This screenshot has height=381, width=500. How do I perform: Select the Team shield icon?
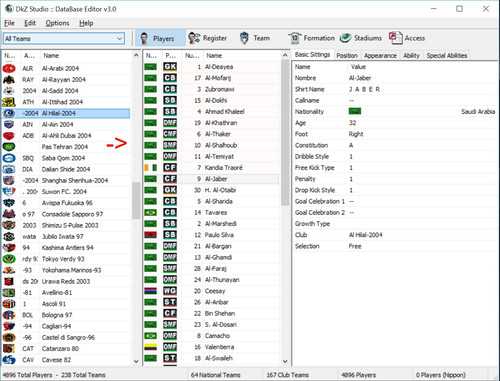(x=244, y=38)
